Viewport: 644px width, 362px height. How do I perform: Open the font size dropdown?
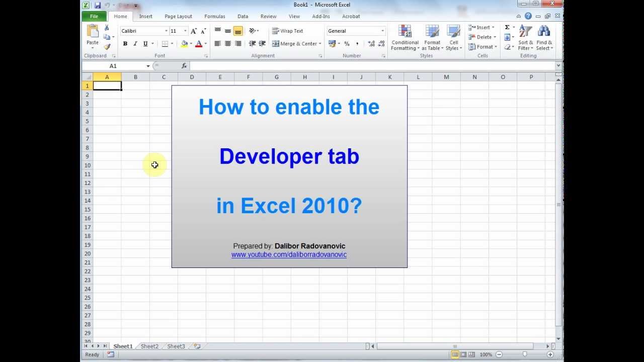186,31
